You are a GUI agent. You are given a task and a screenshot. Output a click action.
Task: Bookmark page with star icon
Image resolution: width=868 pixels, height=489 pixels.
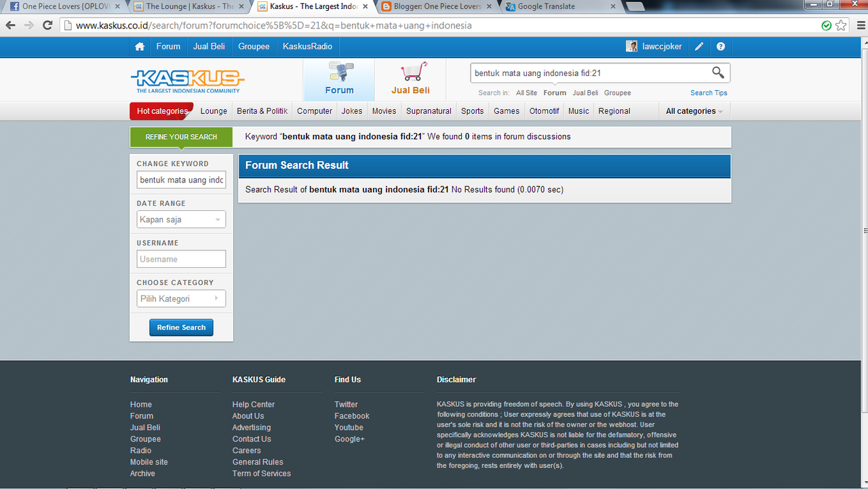point(842,25)
